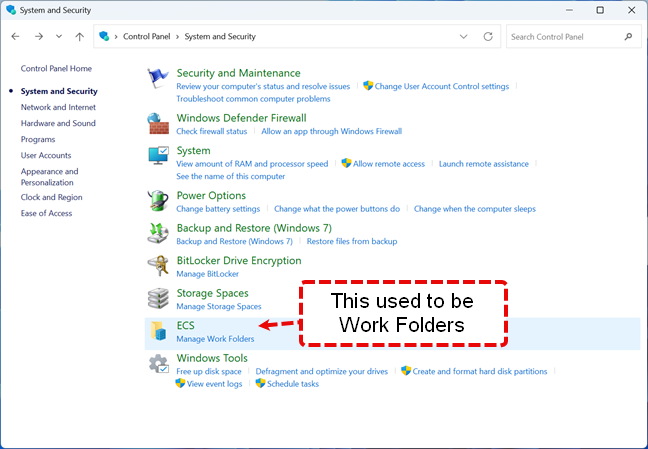The image size is (648, 449).
Task: Click Allow remote access
Action: (388, 164)
